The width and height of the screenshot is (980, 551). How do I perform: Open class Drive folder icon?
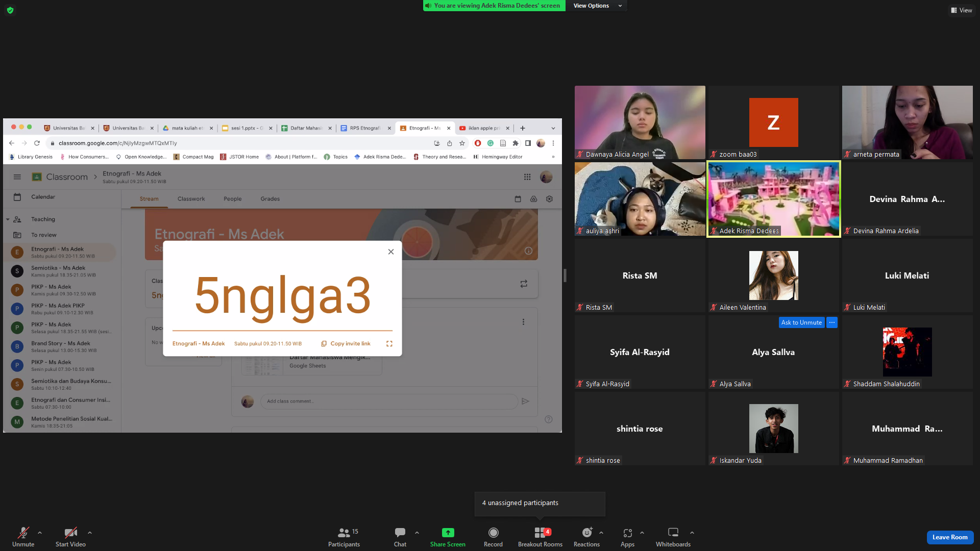click(x=533, y=199)
